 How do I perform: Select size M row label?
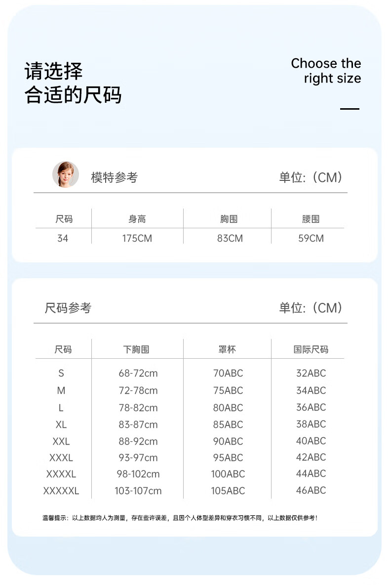click(x=61, y=390)
